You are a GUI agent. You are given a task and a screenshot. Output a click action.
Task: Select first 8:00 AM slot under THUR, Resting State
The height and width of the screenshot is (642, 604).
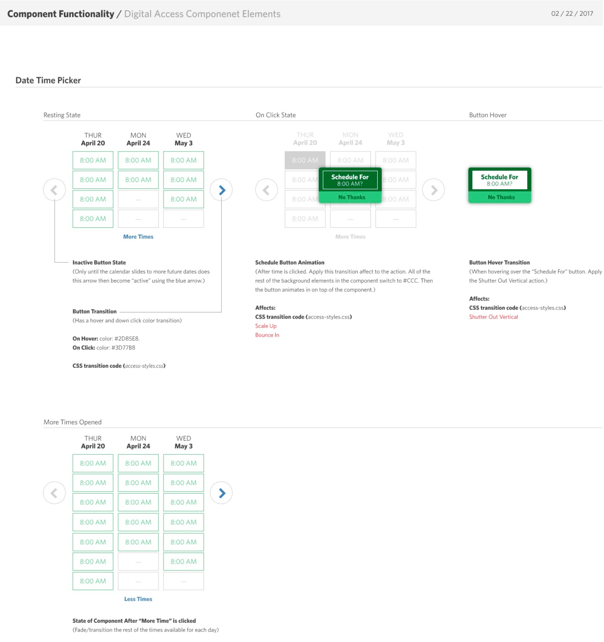click(x=93, y=160)
